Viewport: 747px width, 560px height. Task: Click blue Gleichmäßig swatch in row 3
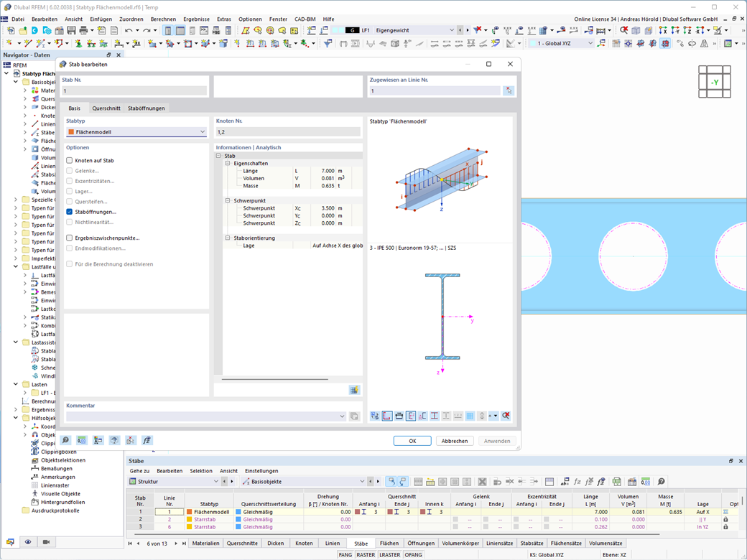point(238,527)
